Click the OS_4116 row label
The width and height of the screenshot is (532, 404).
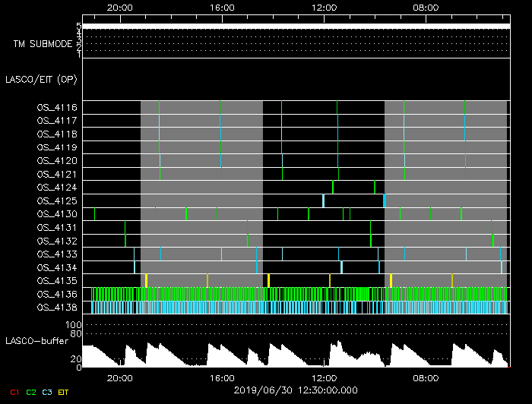[57, 107]
